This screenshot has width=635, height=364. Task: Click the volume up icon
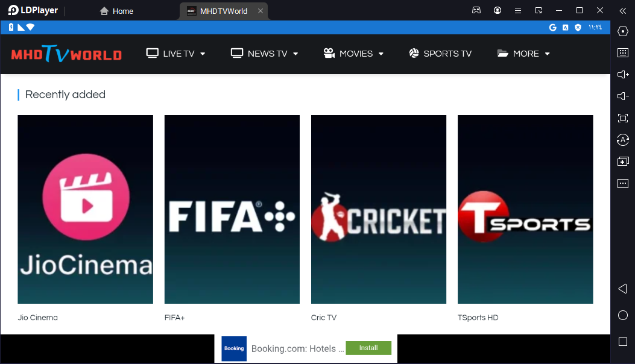click(623, 75)
